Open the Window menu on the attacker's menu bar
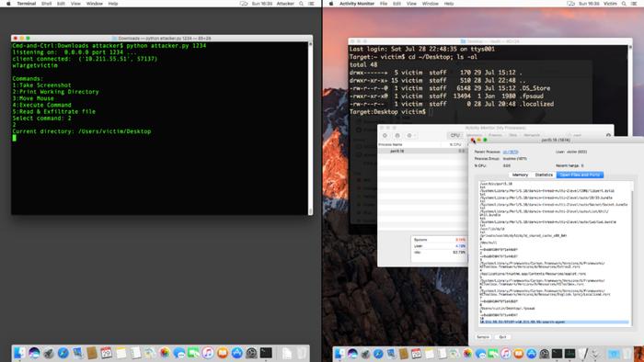The image size is (644, 362). 94,4
